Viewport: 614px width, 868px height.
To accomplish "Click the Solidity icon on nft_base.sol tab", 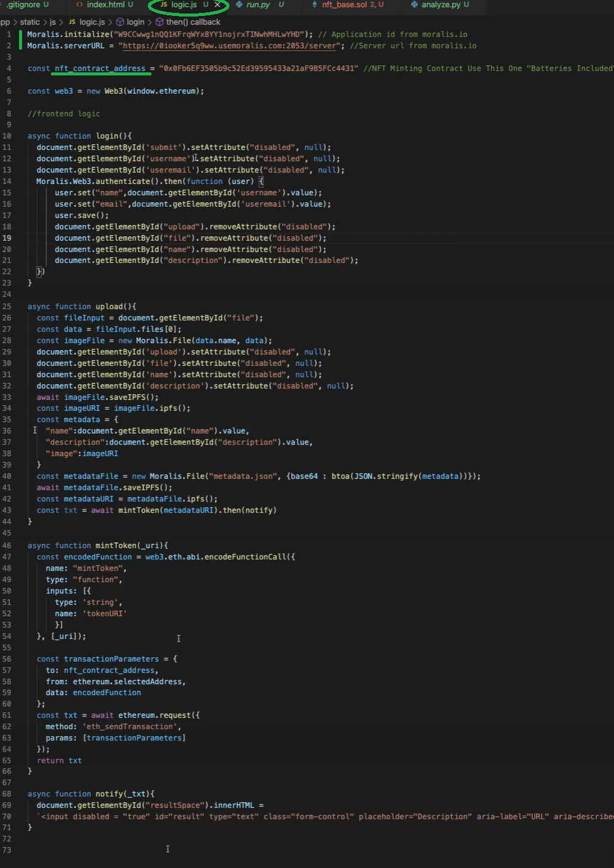I will [315, 5].
